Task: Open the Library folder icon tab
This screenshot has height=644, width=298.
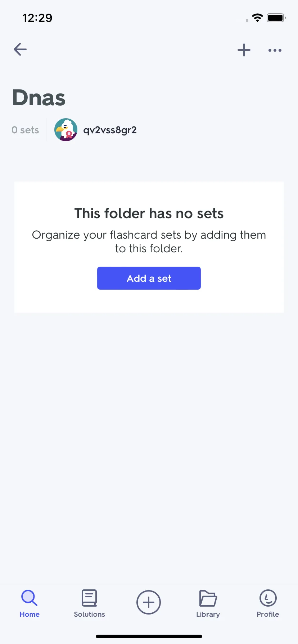Action: pyautogui.click(x=208, y=604)
